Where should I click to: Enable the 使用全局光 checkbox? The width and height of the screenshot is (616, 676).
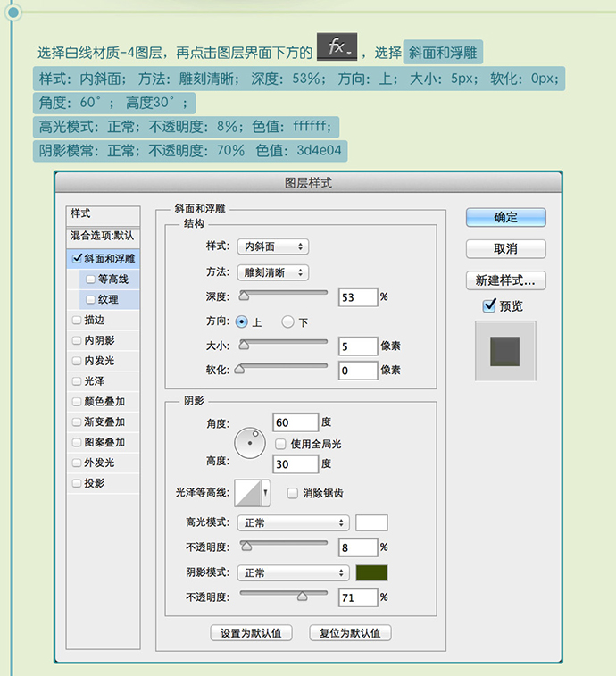[280, 444]
